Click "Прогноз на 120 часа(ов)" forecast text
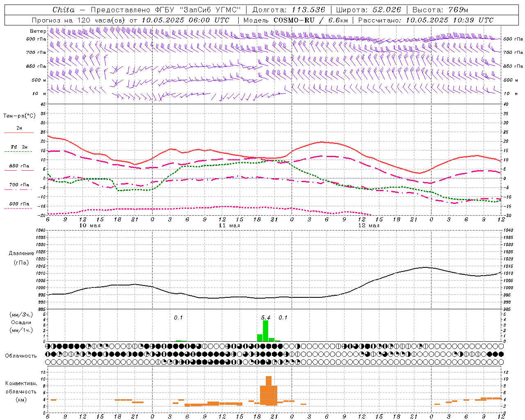525x420 pixels. pyautogui.click(x=79, y=20)
